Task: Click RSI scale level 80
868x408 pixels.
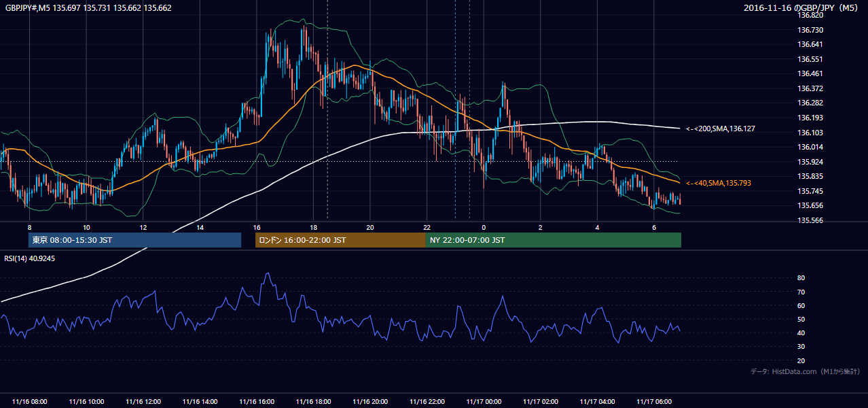Action: (801, 278)
